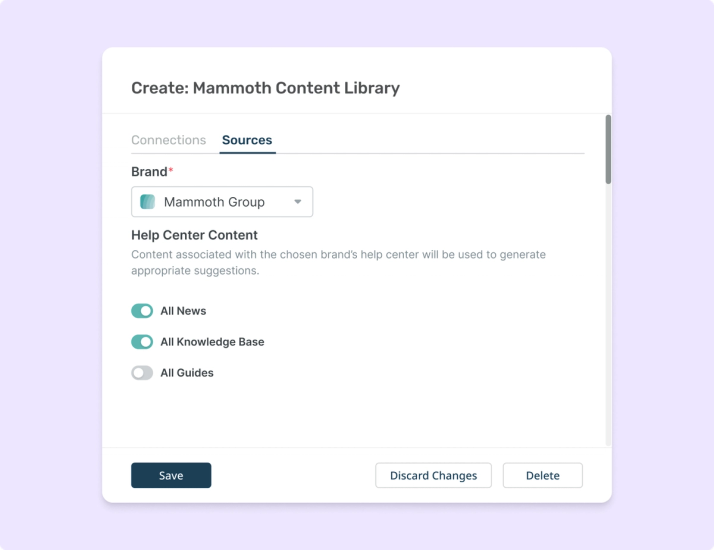
Task: Click the vertical scrollbar thumb
Action: click(608, 149)
